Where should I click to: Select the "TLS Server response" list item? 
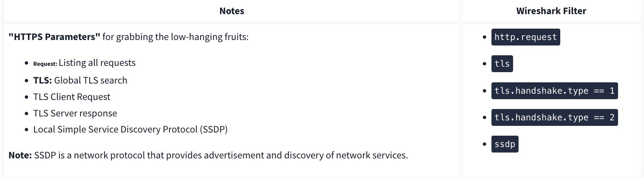tap(75, 113)
